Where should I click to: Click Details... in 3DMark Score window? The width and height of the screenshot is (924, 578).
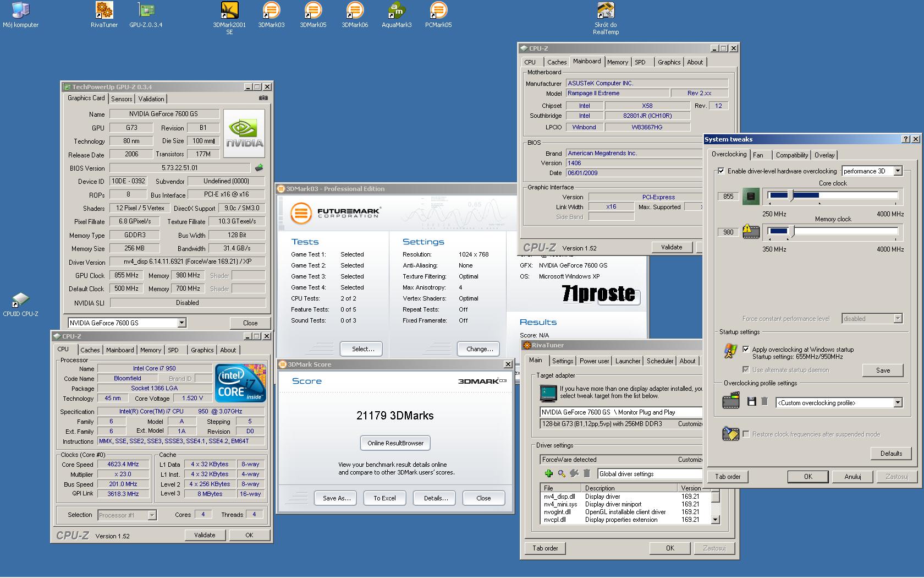pyautogui.click(x=436, y=498)
